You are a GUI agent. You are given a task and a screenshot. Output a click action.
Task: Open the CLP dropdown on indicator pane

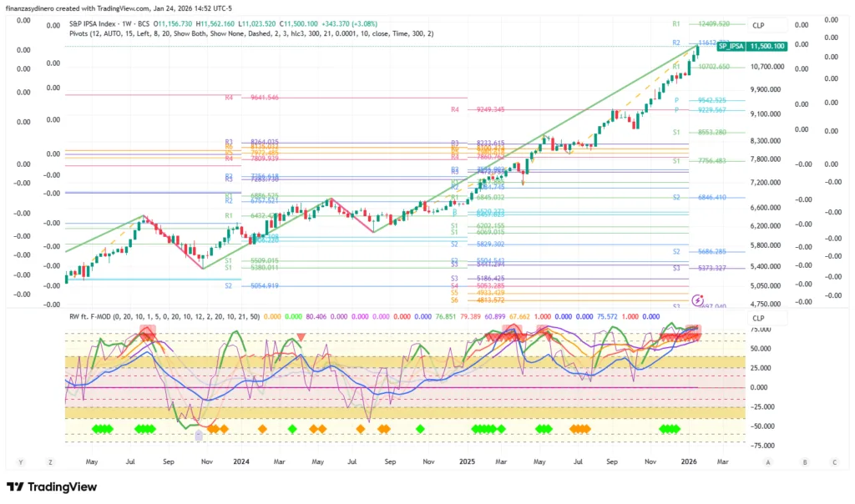(758, 318)
